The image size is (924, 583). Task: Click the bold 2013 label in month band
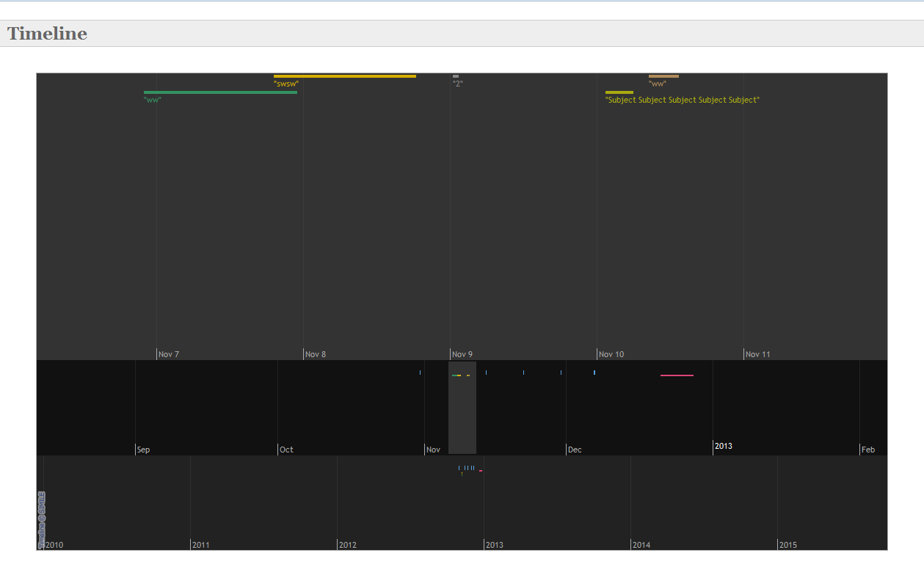click(723, 446)
